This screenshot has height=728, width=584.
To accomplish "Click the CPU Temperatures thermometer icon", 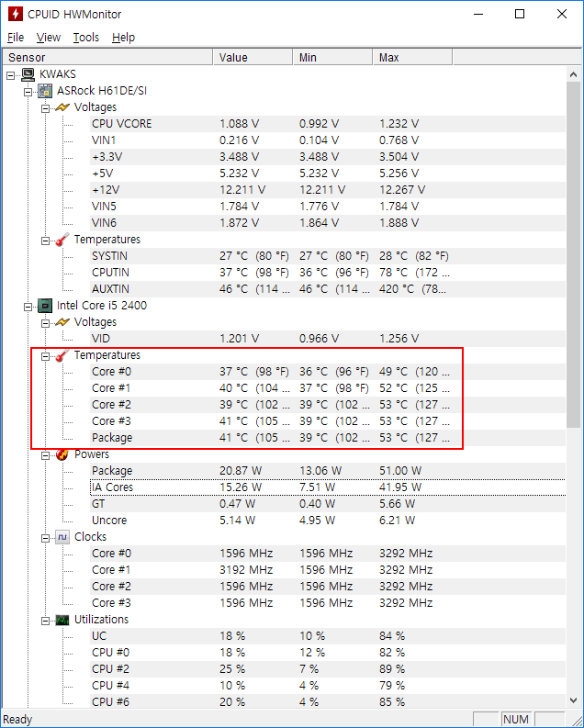I will [62, 355].
